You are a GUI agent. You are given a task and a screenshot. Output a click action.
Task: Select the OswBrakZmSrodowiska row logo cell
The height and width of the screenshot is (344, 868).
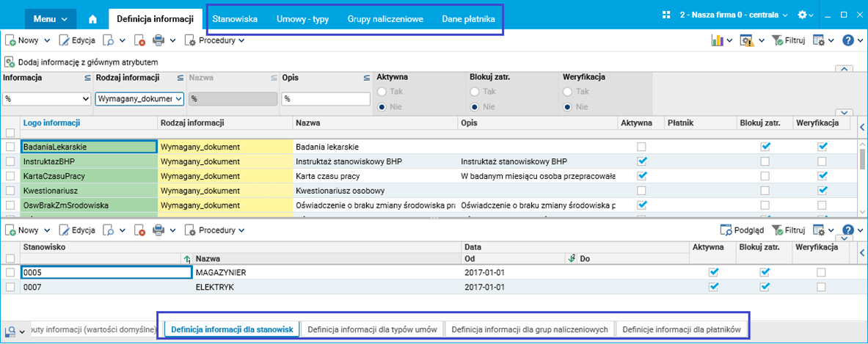[89, 205]
